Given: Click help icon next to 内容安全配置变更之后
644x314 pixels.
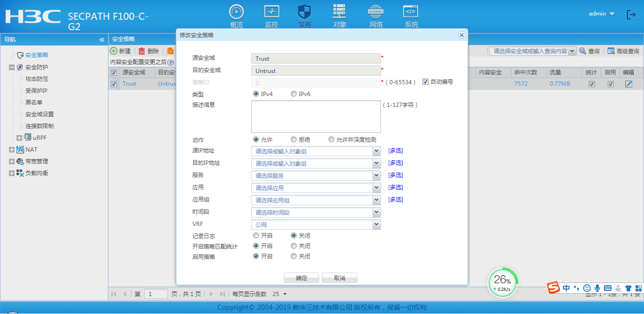Looking at the screenshot, I should [171, 62].
